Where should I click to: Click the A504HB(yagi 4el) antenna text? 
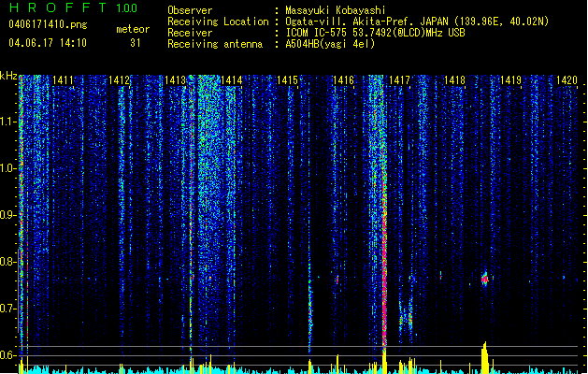(x=330, y=44)
